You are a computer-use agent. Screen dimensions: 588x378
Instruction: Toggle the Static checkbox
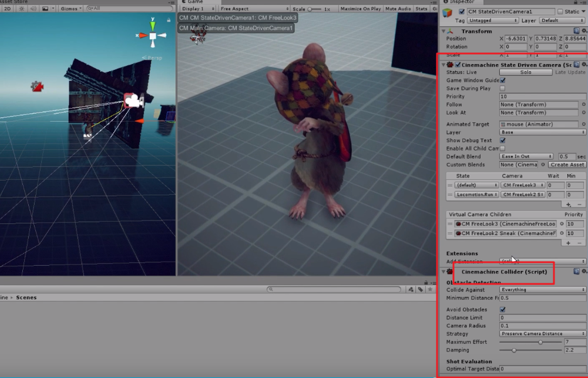click(560, 12)
